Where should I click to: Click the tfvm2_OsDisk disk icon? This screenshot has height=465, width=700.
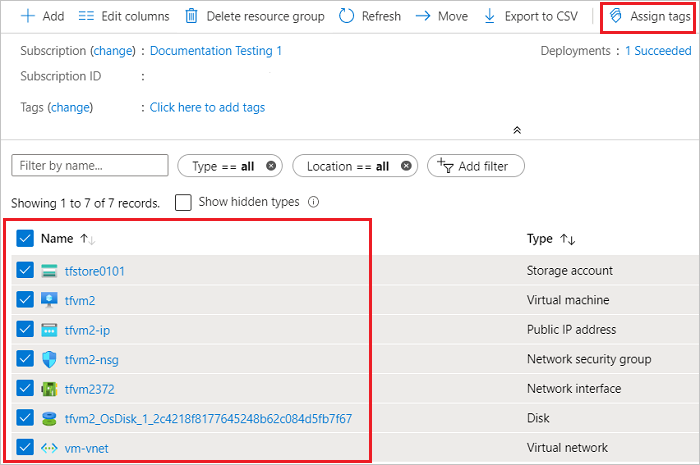49,419
